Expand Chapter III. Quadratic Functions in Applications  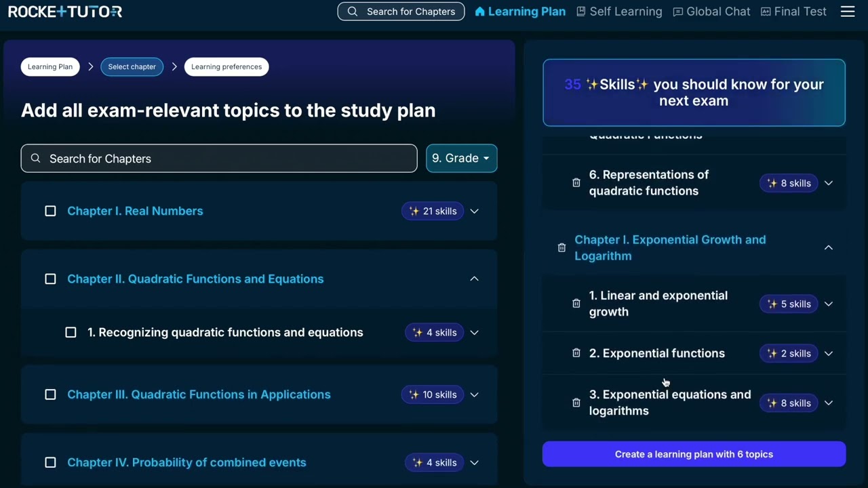tap(475, 394)
